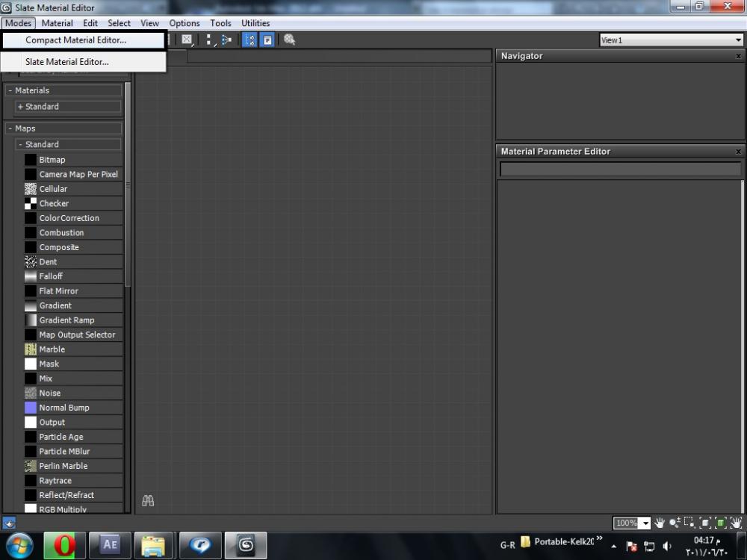Open the Select menu
Image resolution: width=747 pixels, height=560 pixels.
119,23
